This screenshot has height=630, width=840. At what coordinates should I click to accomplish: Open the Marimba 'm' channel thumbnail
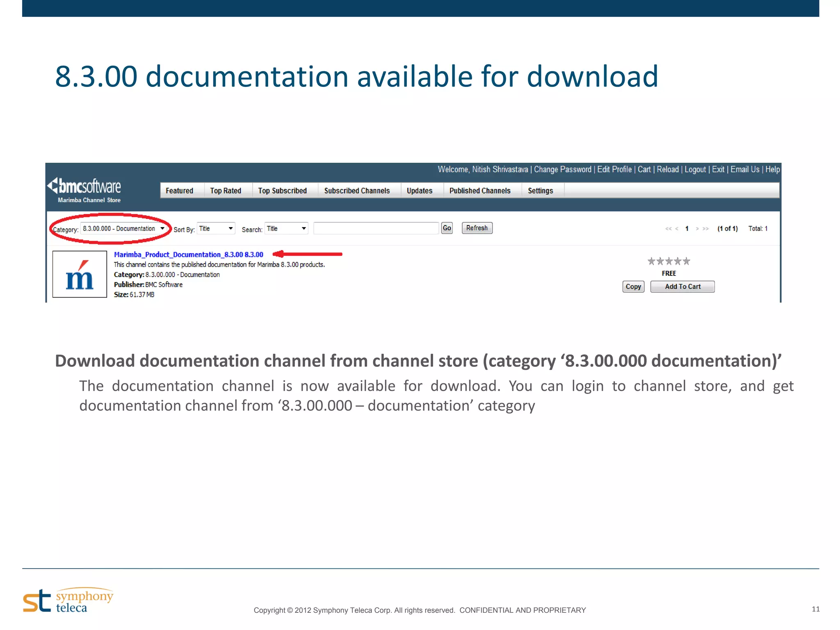coord(80,274)
